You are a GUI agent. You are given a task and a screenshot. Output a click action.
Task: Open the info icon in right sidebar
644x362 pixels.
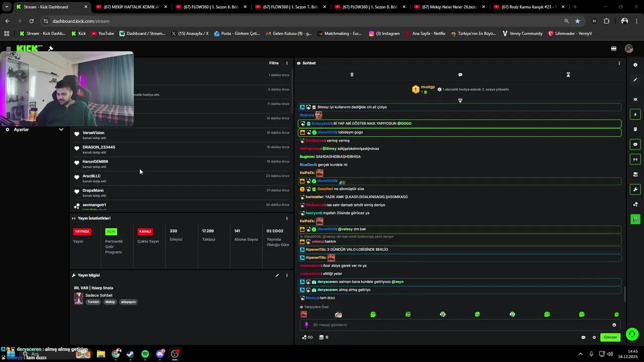[635, 65]
